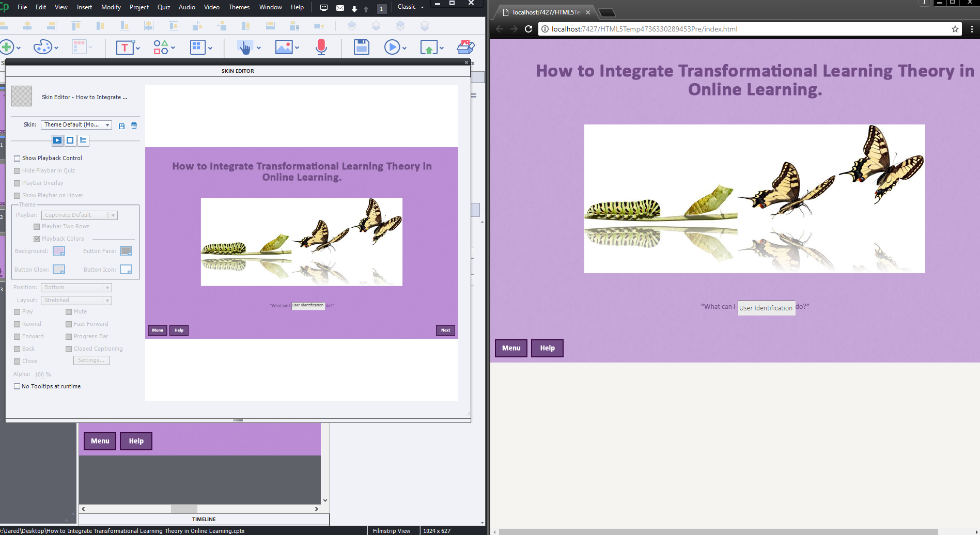The image size is (980, 535).
Task: Open the Position Bottom dropdown
Action: (x=76, y=287)
